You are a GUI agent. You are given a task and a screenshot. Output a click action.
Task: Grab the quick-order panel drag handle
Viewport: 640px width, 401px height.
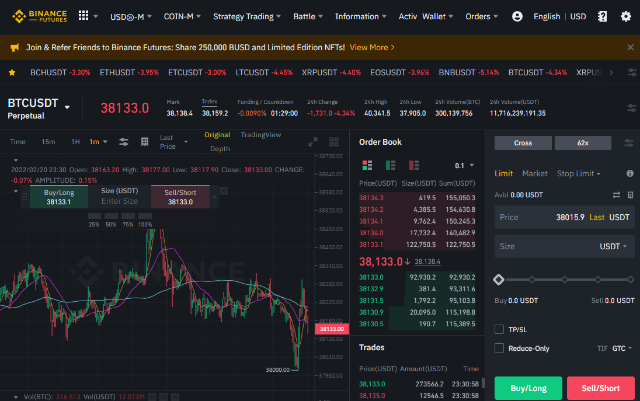point(25,197)
